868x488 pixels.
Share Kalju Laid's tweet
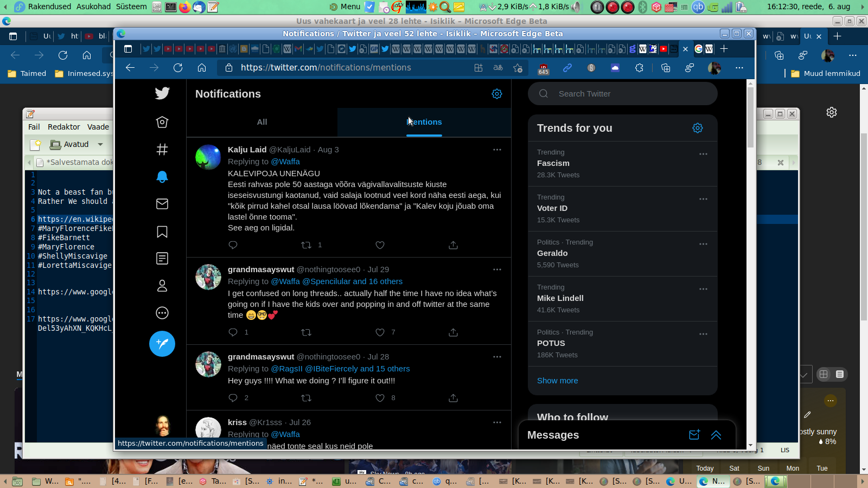click(454, 245)
